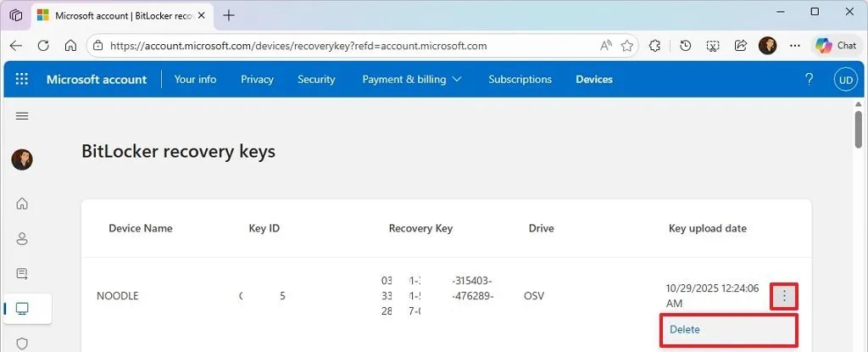The height and width of the screenshot is (352, 868).
Task: Click the address bar URL
Action: [x=298, y=46]
